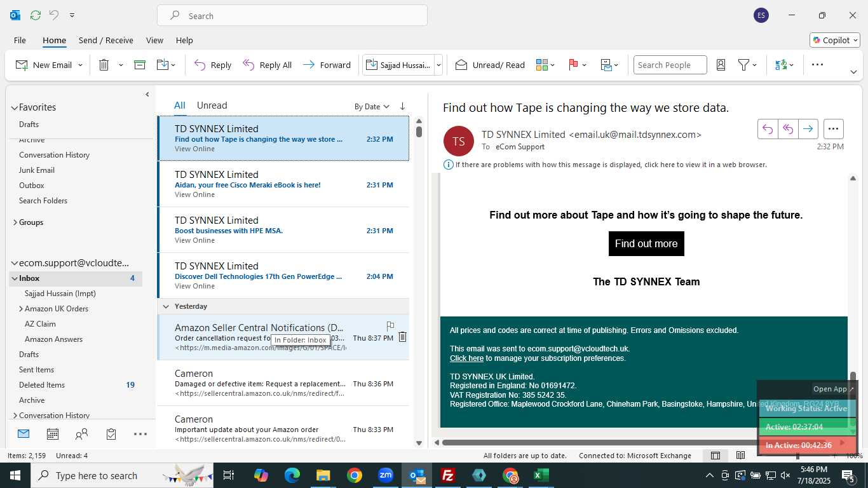Click the Send/Receive sync icon in title bar
868x488 pixels.
pyautogui.click(x=36, y=15)
